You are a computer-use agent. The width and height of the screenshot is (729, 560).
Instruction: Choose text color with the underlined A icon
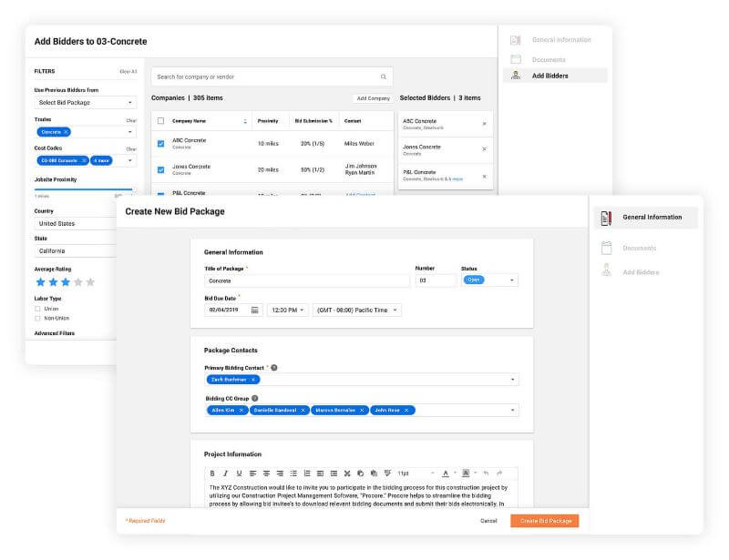446,473
